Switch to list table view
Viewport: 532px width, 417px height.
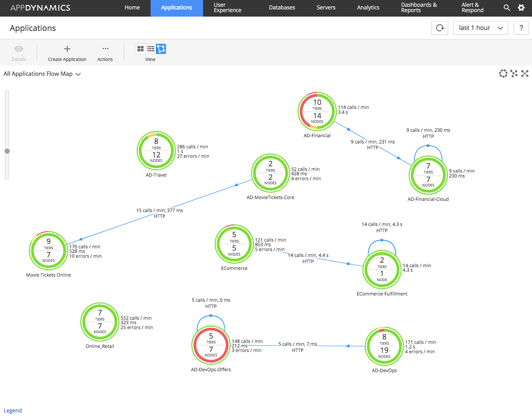point(151,49)
